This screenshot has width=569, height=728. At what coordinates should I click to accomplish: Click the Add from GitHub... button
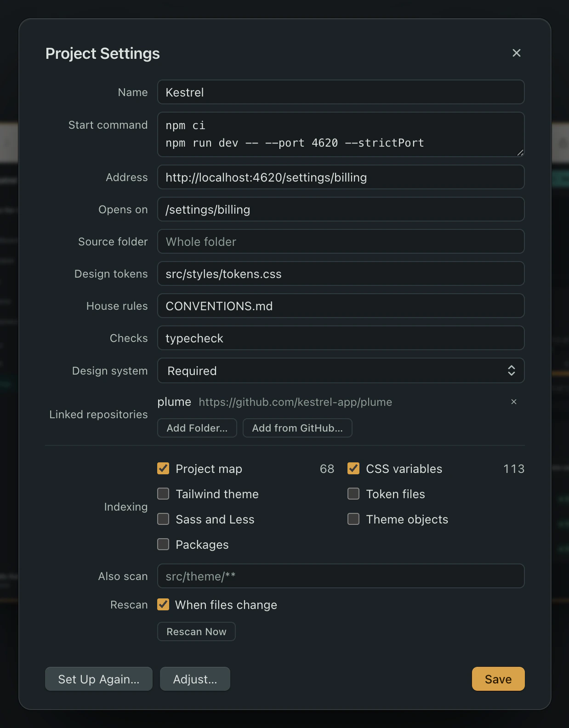pos(297,428)
